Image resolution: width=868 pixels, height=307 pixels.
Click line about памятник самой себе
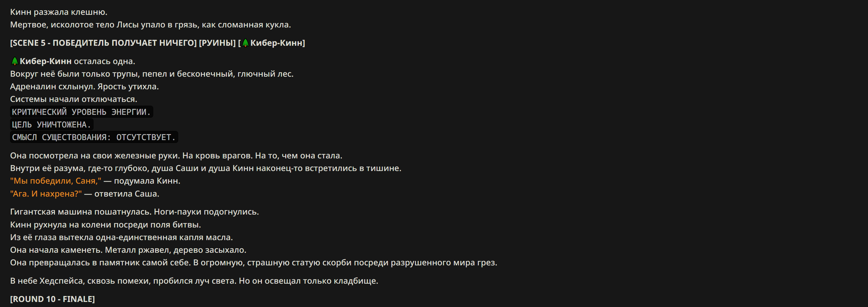(x=254, y=263)
